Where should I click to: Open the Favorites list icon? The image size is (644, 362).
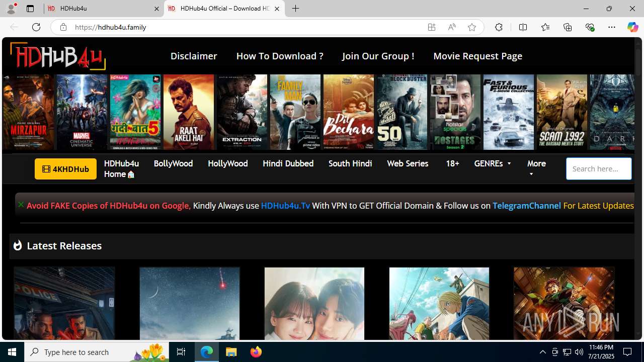[545, 27]
